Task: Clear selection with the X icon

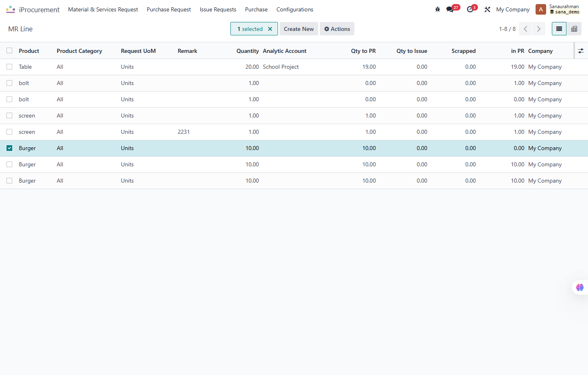Action: 270,29
